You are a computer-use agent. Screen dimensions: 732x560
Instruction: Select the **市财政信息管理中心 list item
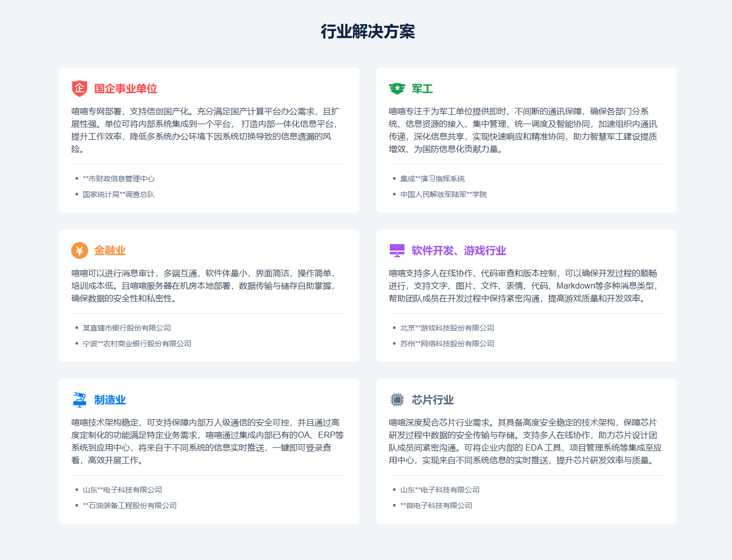click(x=118, y=179)
